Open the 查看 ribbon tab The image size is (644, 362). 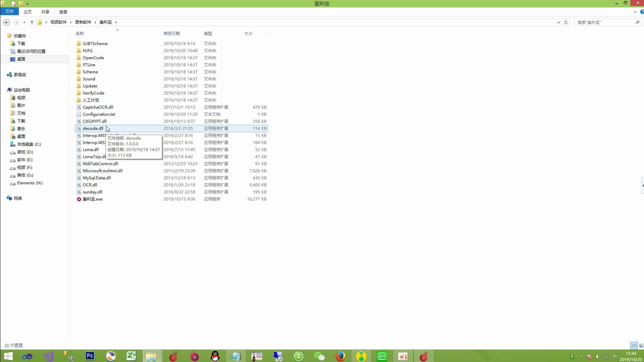tap(63, 12)
